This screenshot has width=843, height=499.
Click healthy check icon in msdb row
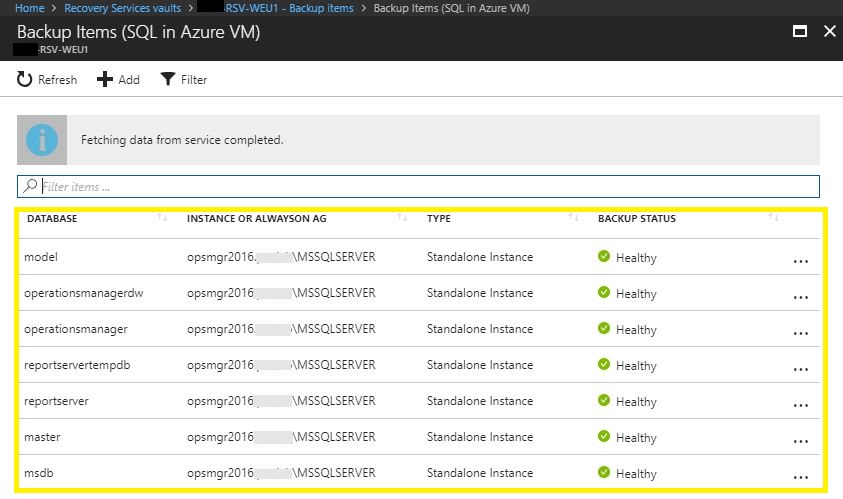(604, 472)
